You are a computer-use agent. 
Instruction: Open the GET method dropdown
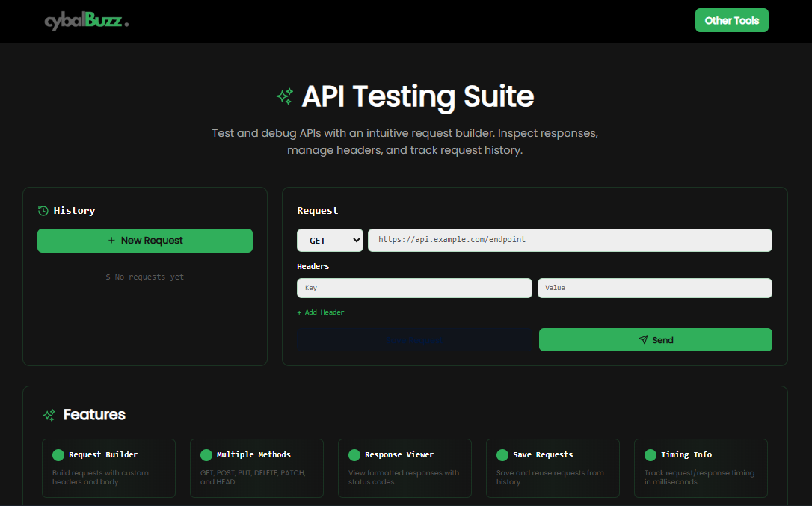(x=330, y=240)
